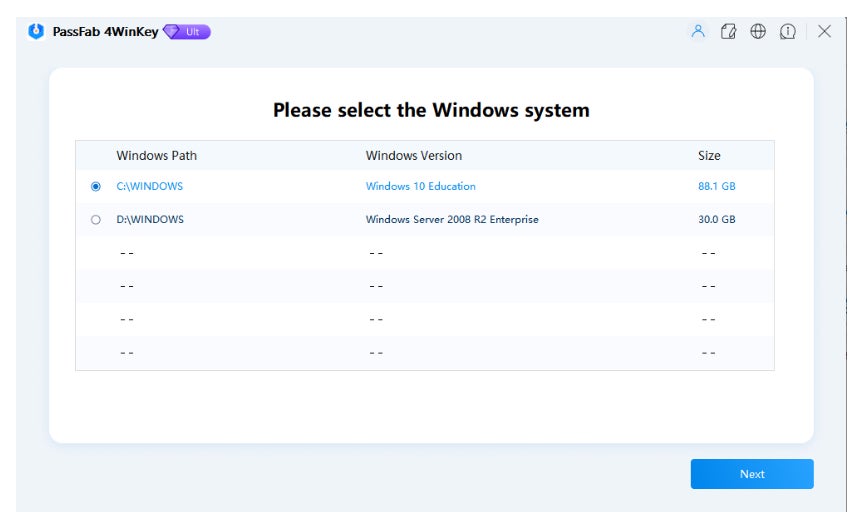The image size is (852, 512).
Task: Open the info feedback icon
Action: tap(788, 32)
